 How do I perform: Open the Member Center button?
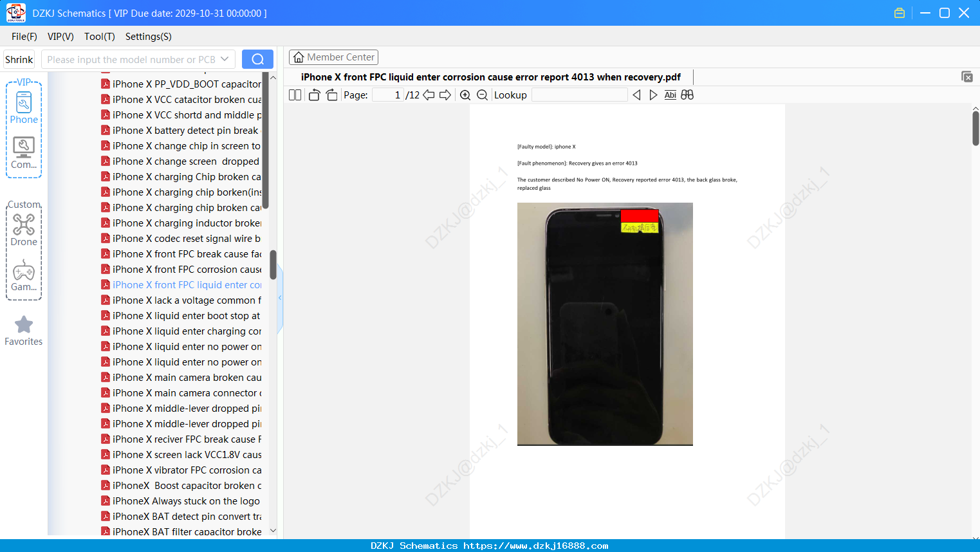click(333, 57)
